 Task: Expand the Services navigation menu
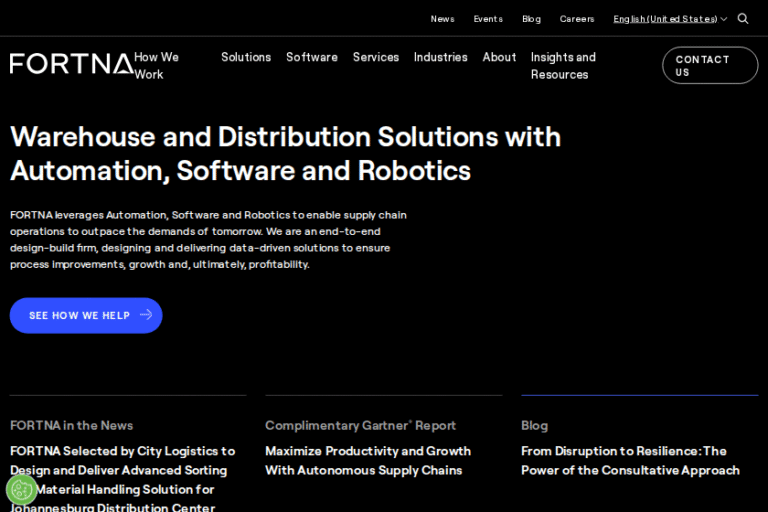click(376, 57)
